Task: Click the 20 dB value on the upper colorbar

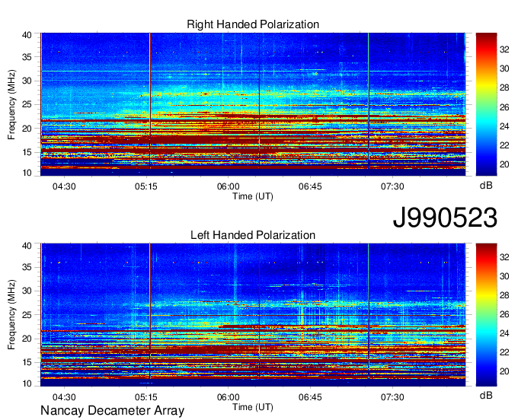Action: tap(504, 164)
